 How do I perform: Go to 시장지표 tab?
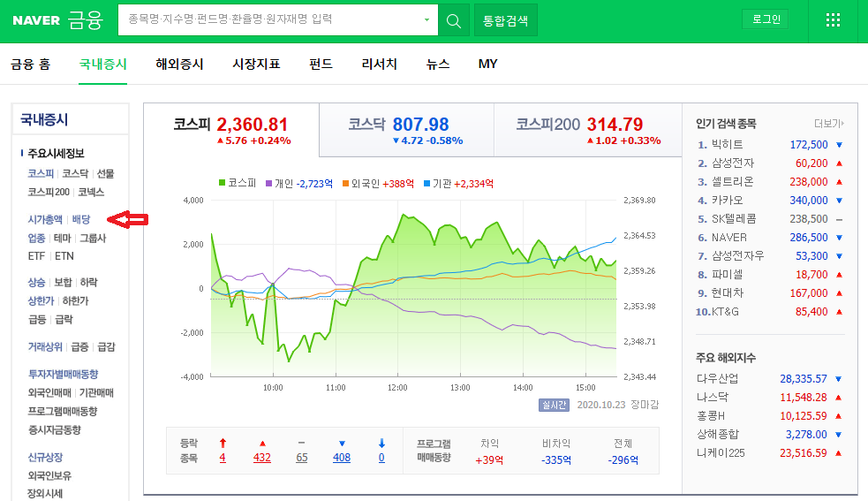coord(256,65)
